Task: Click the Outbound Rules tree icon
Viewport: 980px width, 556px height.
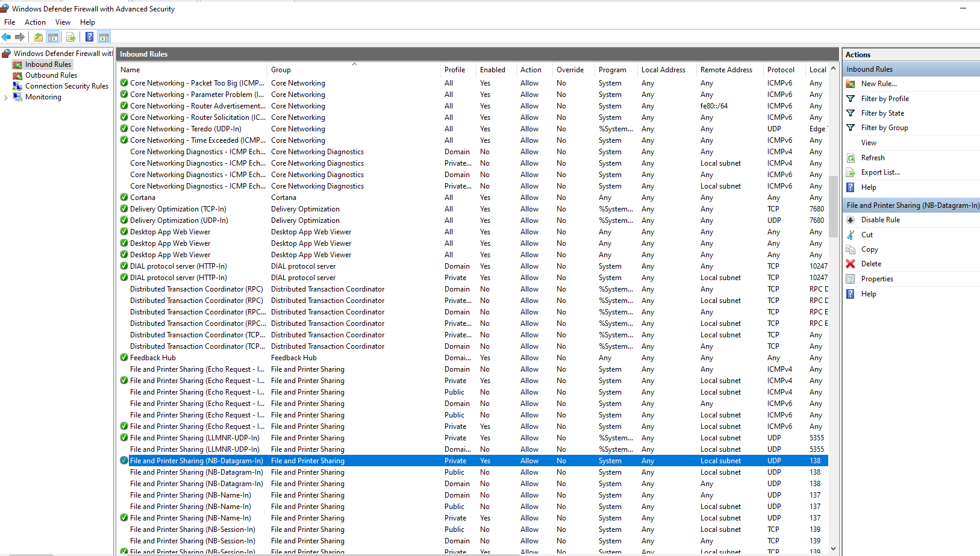Action: point(17,75)
